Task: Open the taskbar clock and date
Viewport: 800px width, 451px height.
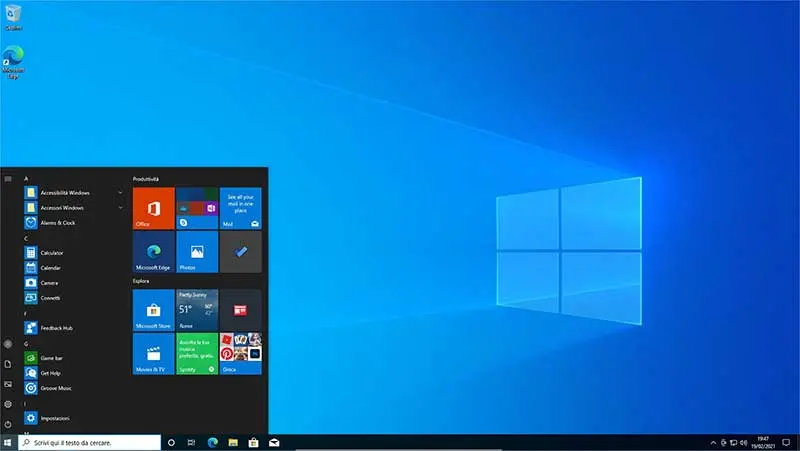Action: [x=763, y=442]
